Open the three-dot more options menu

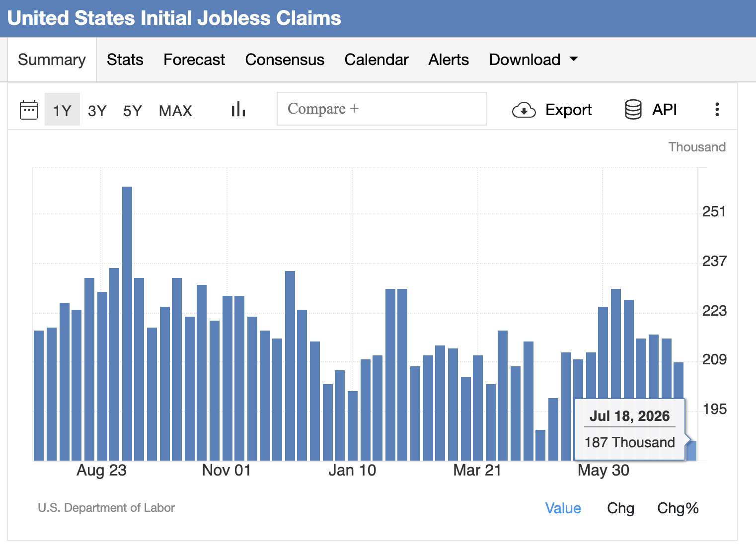pyautogui.click(x=717, y=109)
